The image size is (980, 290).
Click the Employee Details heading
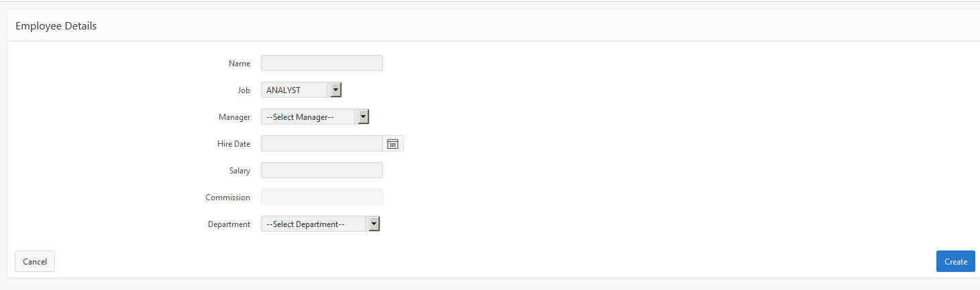(x=56, y=26)
